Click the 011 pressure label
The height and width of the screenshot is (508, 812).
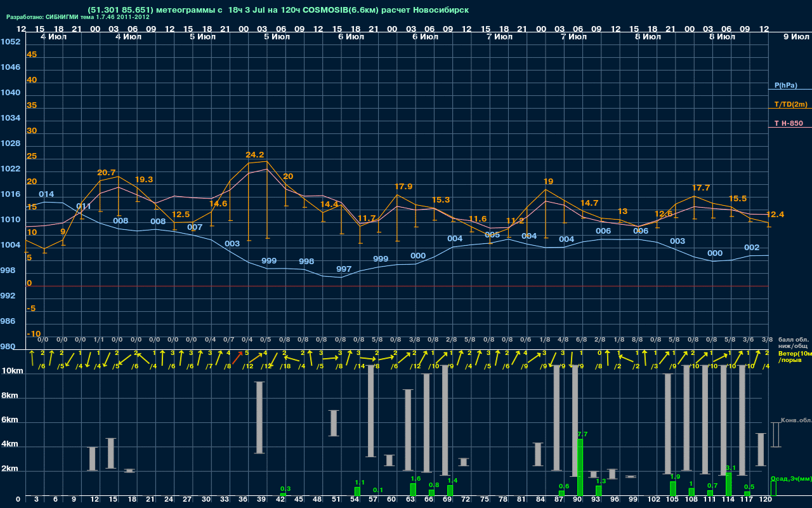(84, 206)
